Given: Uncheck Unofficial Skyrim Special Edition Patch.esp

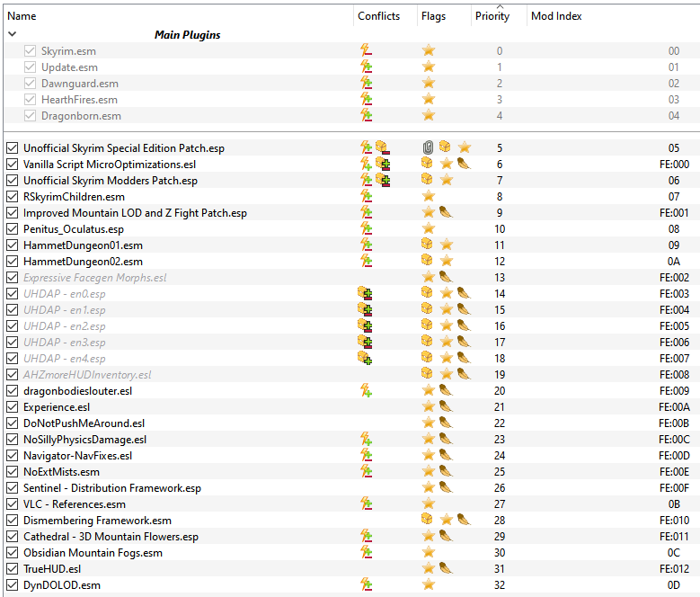Looking at the screenshot, I should pos(13,147).
